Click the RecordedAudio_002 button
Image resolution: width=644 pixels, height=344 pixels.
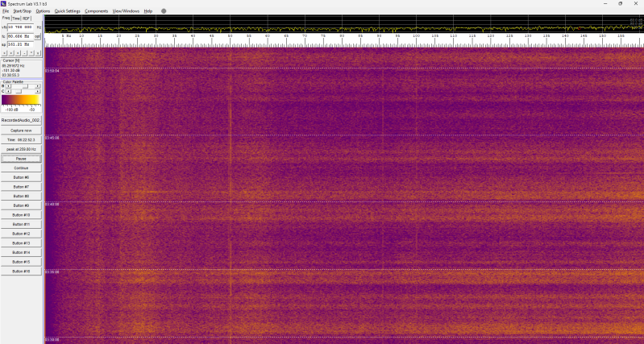21,120
